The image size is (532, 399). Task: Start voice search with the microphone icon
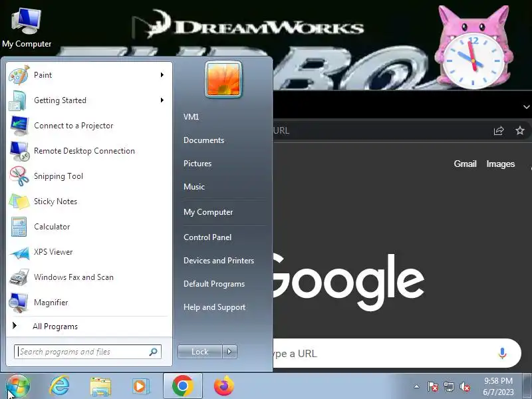[503, 353]
